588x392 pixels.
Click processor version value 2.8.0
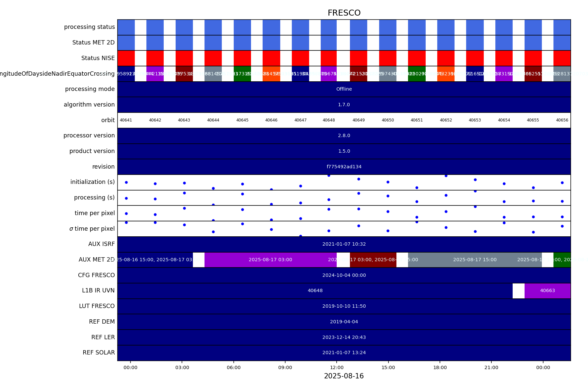344,135
